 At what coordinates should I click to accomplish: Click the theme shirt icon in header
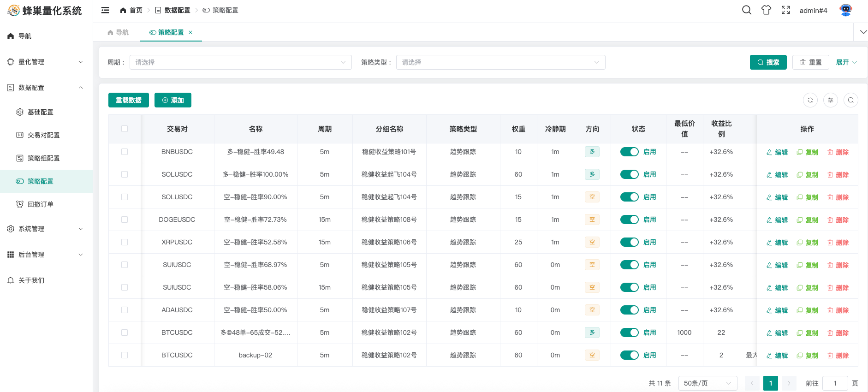766,10
